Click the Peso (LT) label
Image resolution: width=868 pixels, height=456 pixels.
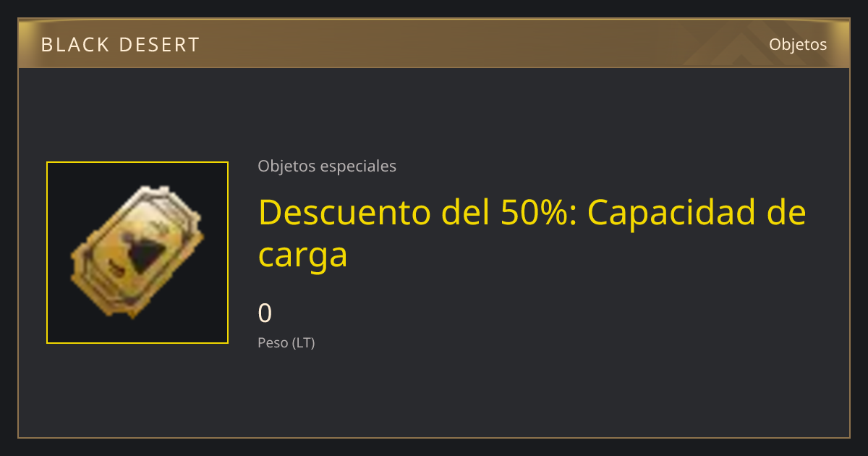286,343
